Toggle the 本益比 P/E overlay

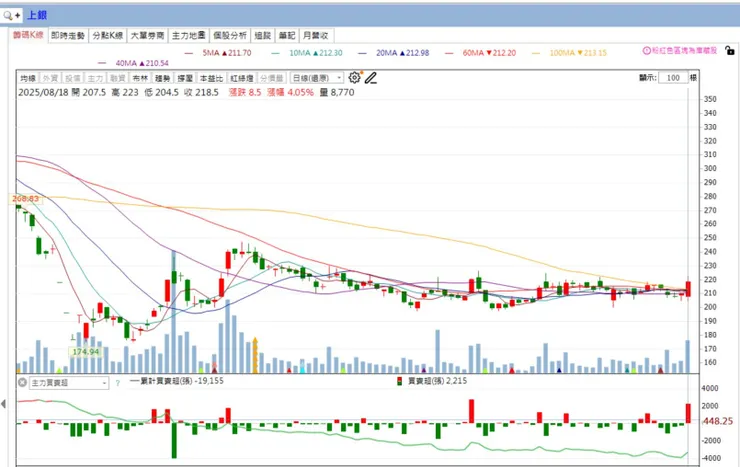point(211,78)
